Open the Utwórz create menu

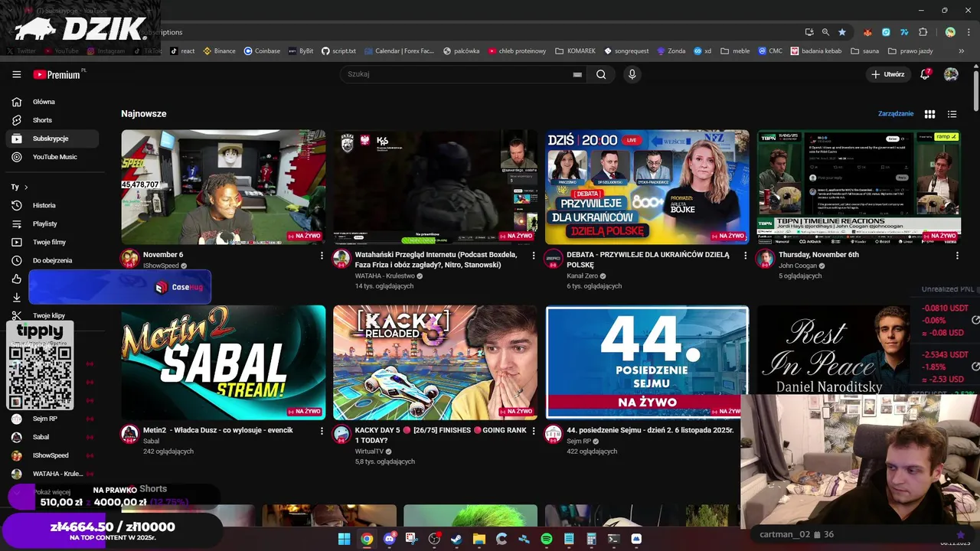[888, 74]
